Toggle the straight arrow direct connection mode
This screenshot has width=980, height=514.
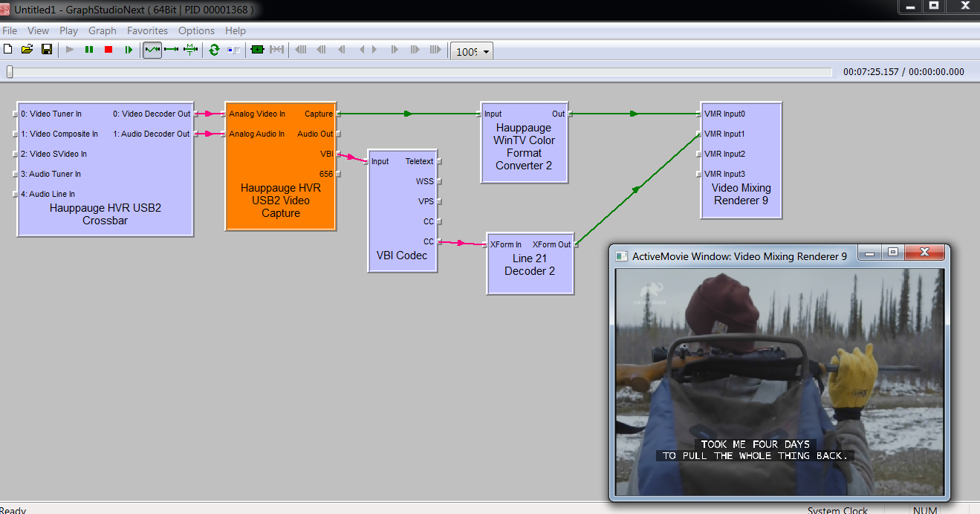[x=172, y=50]
